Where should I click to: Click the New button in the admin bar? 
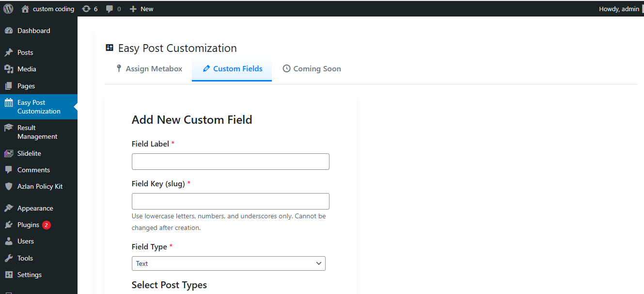(141, 8)
